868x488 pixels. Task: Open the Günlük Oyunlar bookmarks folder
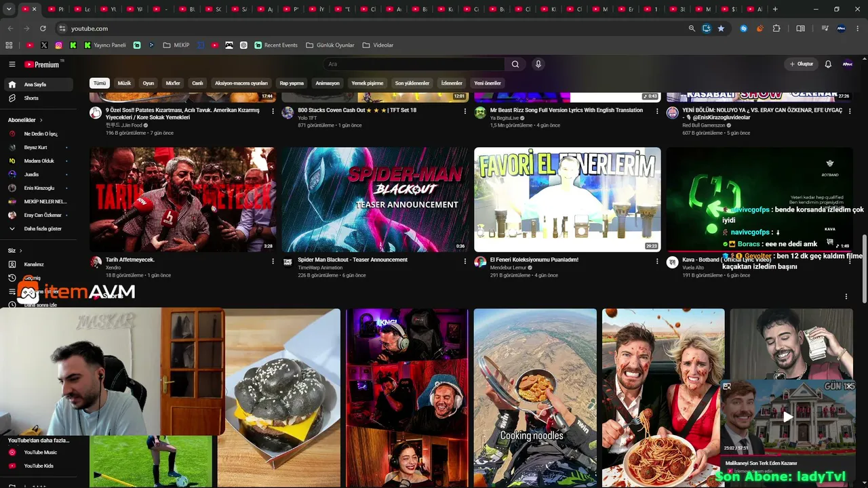tap(330, 45)
